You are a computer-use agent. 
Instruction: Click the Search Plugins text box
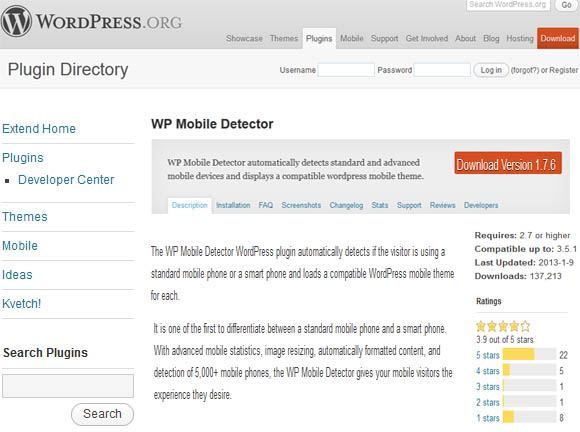pos(68,386)
